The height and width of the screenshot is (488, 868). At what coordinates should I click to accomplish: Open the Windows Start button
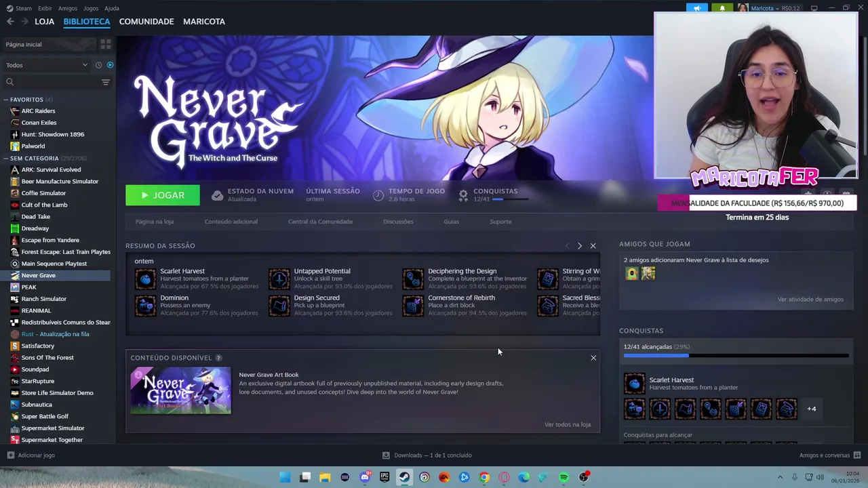285,477
